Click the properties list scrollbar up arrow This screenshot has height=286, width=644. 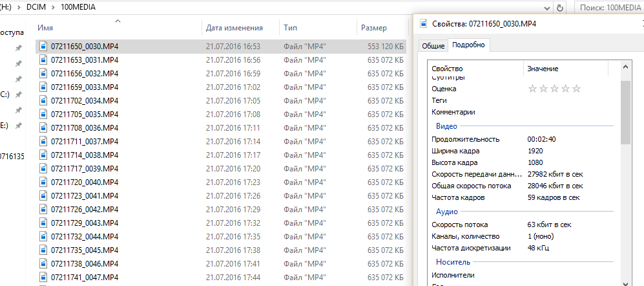pos(625,67)
